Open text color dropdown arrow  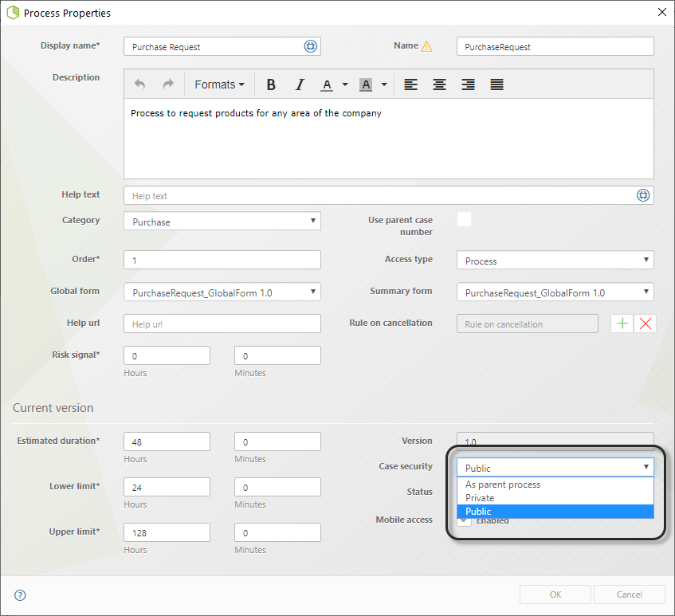345,84
